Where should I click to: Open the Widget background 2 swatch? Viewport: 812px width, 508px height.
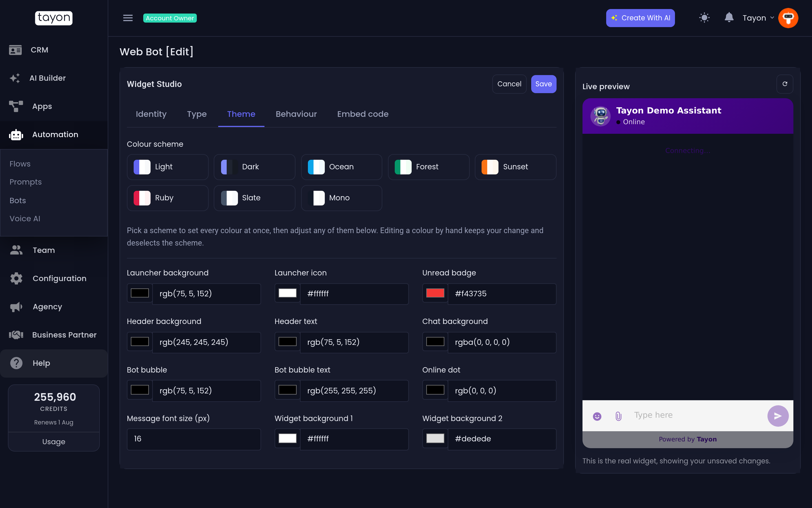point(435,439)
